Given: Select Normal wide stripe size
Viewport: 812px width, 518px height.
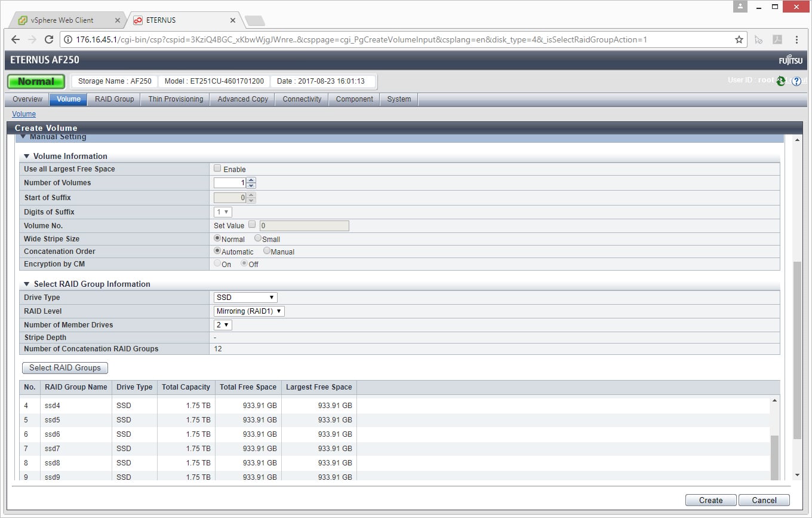Looking at the screenshot, I should [x=217, y=238].
